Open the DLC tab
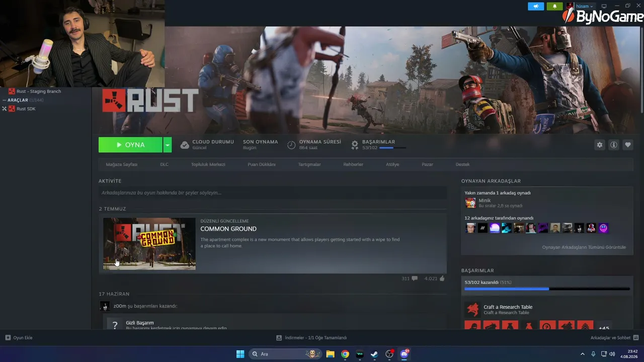This screenshot has height=362, width=644. [x=165, y=164]
